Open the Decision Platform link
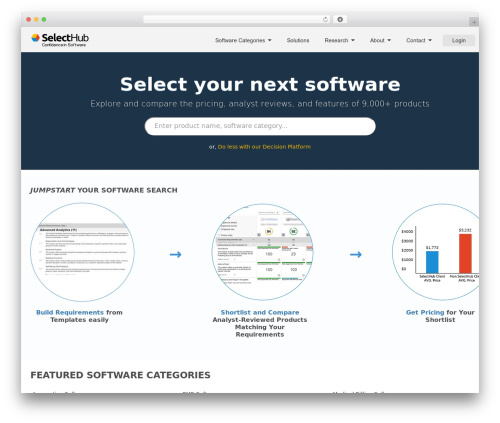500x423 pixels. click(264, 147)
